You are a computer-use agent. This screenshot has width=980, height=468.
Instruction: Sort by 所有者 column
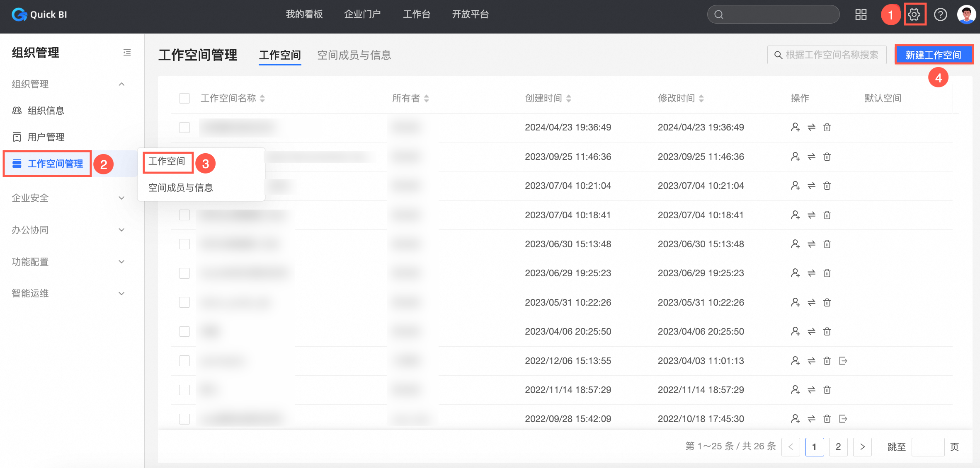(x=427, y=98)
